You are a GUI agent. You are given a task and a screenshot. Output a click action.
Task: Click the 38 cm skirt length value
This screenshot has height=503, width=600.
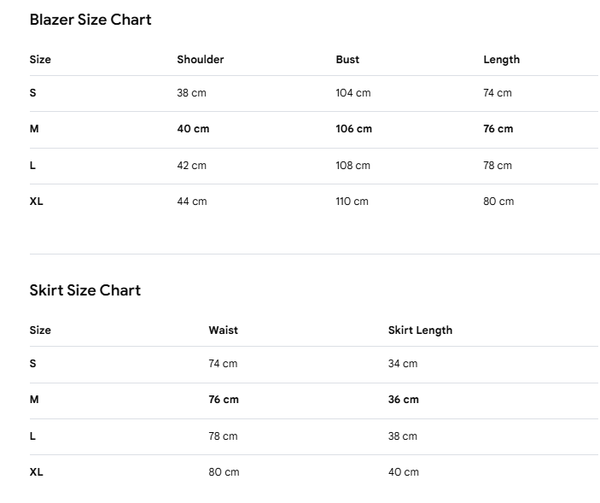coord(403,436)
